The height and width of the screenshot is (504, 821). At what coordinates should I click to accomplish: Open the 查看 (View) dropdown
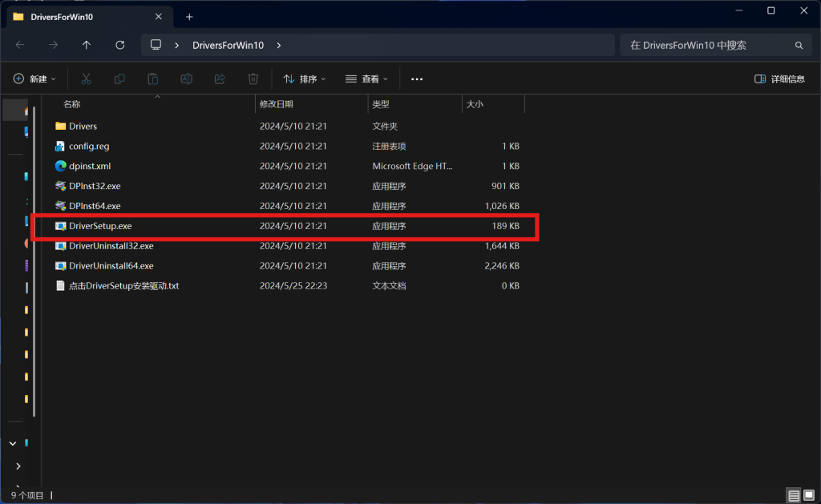tap(367, 79)
